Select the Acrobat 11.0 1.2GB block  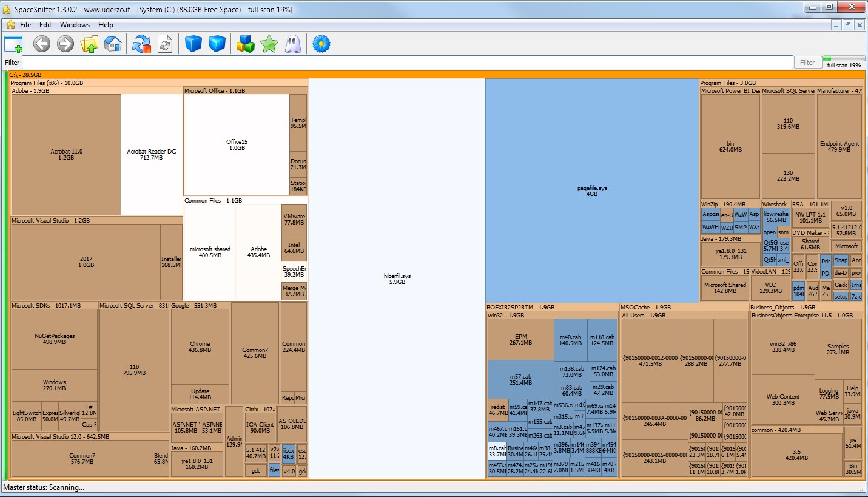click(x=66, y=155)
